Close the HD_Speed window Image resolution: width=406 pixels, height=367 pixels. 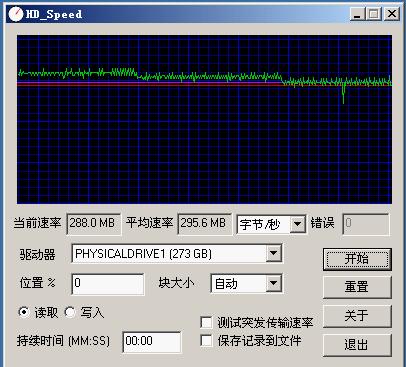391,14
